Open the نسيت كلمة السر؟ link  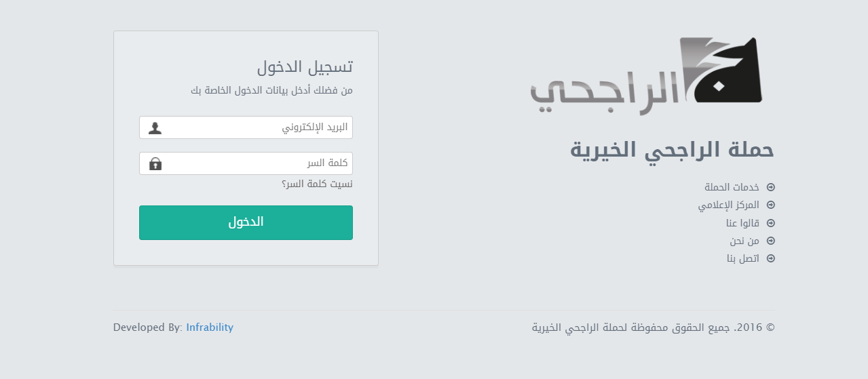(317, 184)
